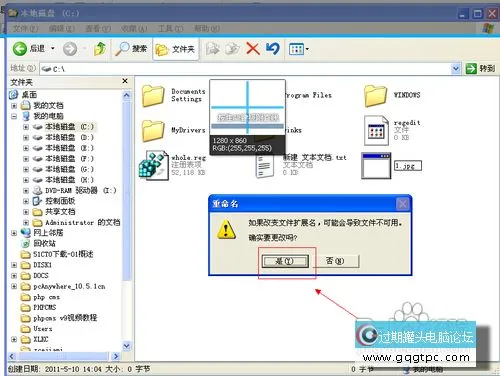Select the WINDOWS folder icon

pyautogui.click(x=376, y=96)
